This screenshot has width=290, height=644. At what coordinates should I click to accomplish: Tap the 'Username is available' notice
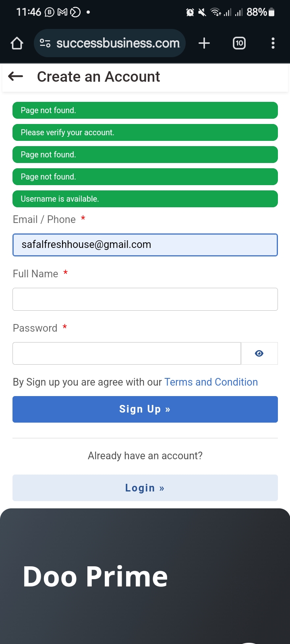pos(145,199)
